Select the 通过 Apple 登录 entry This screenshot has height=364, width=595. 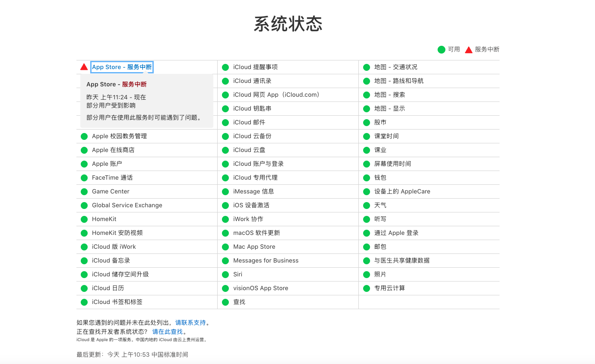tap(396, 233)
